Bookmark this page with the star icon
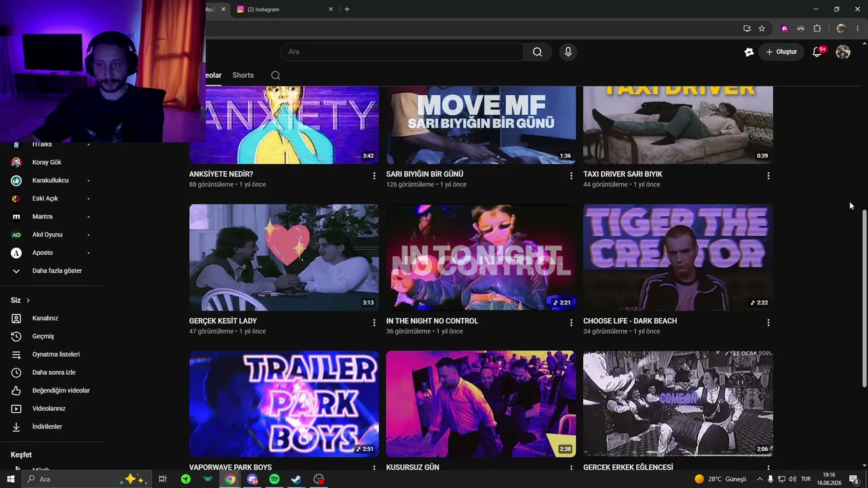 tap(762, 28)
